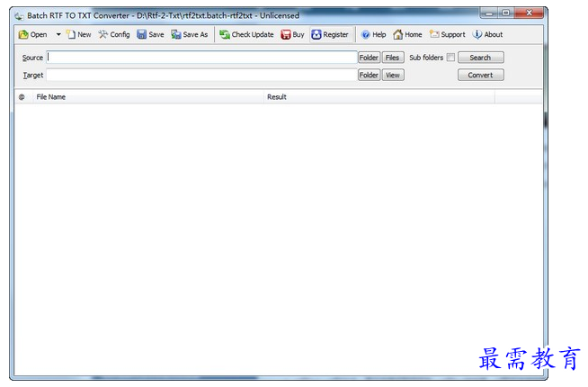Open the Register dialog
Viewport: 588px width, 387px height.
pos(330,34)
